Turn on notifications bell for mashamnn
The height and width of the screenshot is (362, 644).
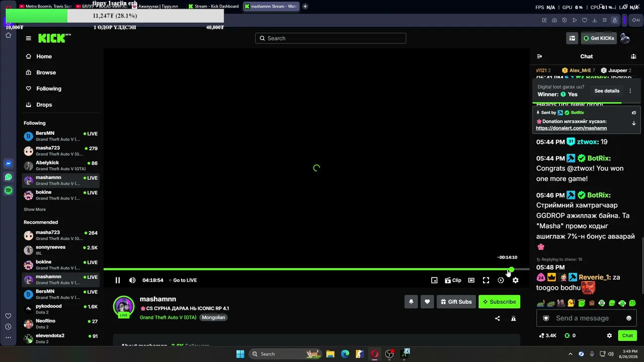pos(411,302)
